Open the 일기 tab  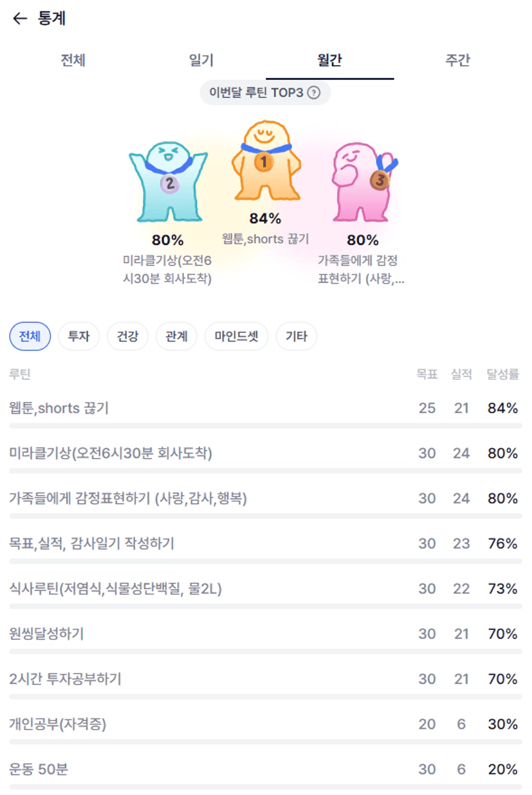201,60
